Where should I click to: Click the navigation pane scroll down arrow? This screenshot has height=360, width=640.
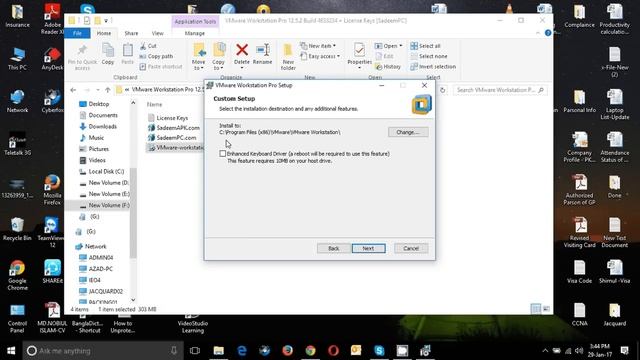click(x=133, y=300)
